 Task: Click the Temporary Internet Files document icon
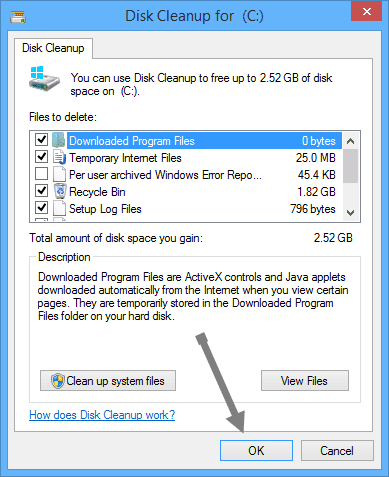(59, 157)
